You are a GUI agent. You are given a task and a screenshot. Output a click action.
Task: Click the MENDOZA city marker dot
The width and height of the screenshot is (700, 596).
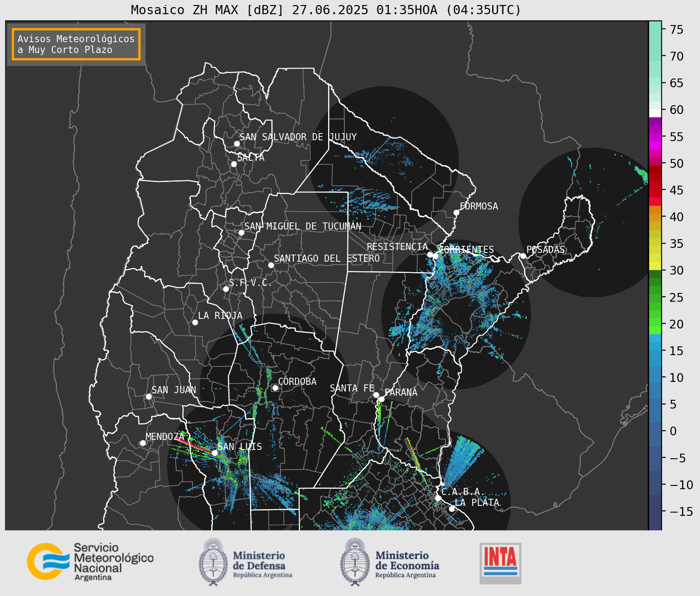(x=143, y=443)
